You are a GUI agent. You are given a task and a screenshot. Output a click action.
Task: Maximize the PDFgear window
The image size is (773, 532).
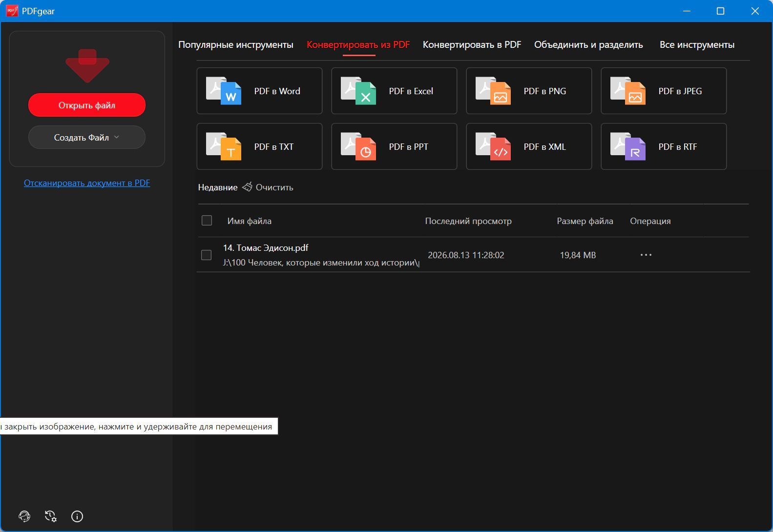click(x=720, y=11)
